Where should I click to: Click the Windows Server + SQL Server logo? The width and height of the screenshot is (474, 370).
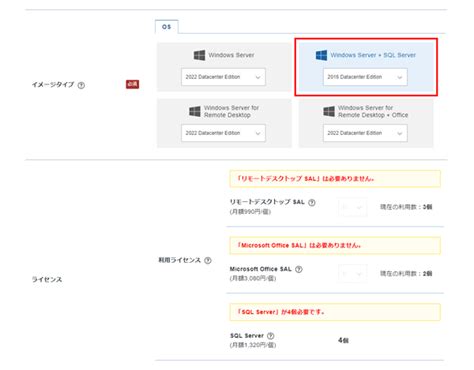coord(321,55)
